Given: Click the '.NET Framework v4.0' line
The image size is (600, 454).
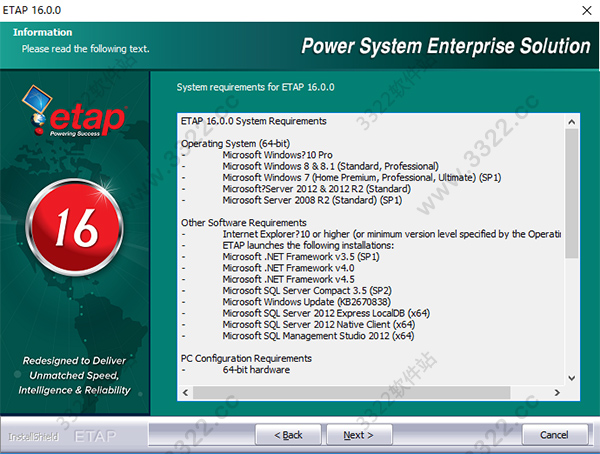Looking at the screenshot, I should (x=288, y=268).
